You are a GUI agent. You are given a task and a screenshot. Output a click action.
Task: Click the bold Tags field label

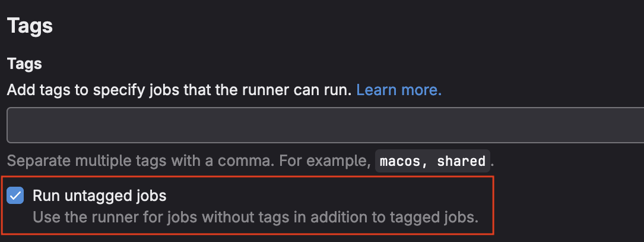click(x=24, y=64)
